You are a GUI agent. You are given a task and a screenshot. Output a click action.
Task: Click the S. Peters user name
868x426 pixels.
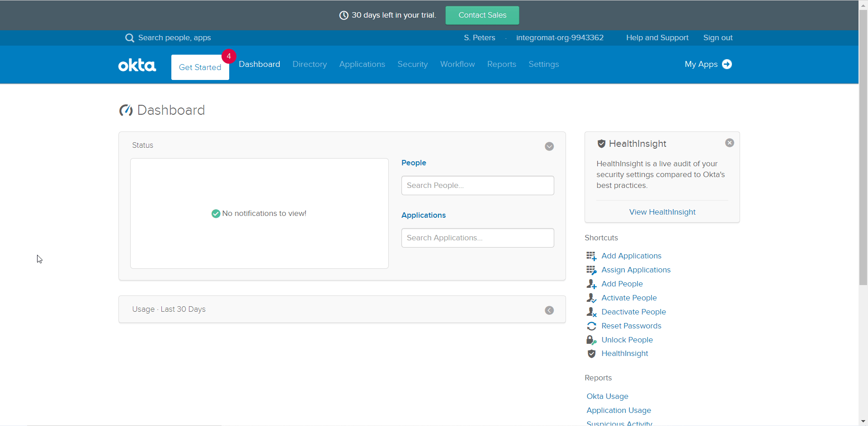(480, 38)
